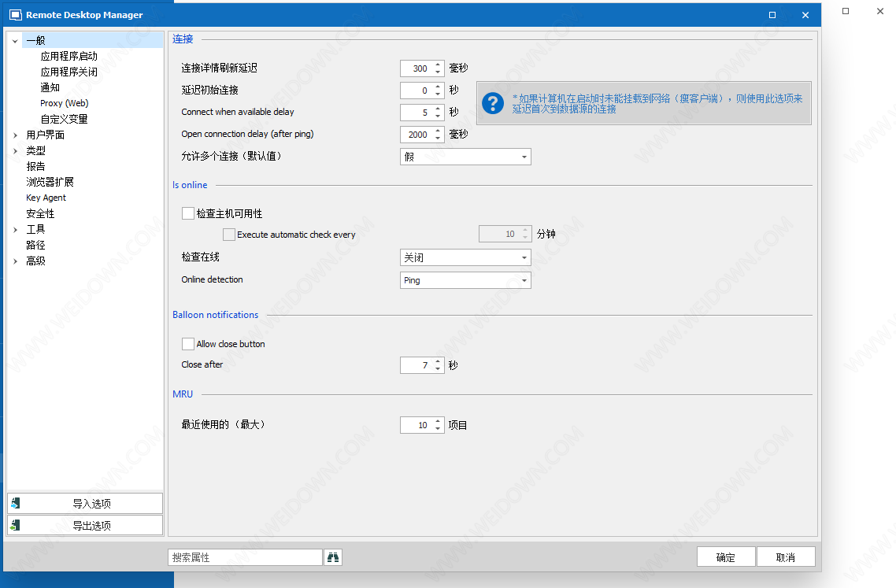Click the binoculars search icon

tap(332, 557)
